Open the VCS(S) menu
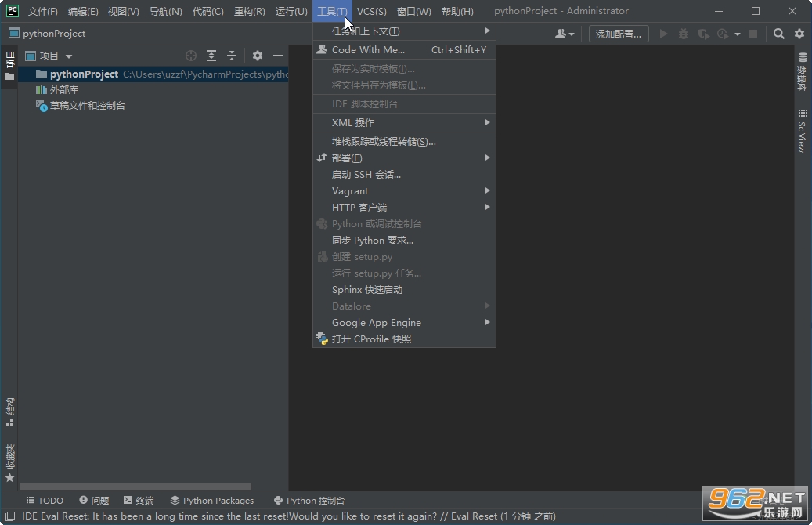The image size is (812, 525). 371,12
